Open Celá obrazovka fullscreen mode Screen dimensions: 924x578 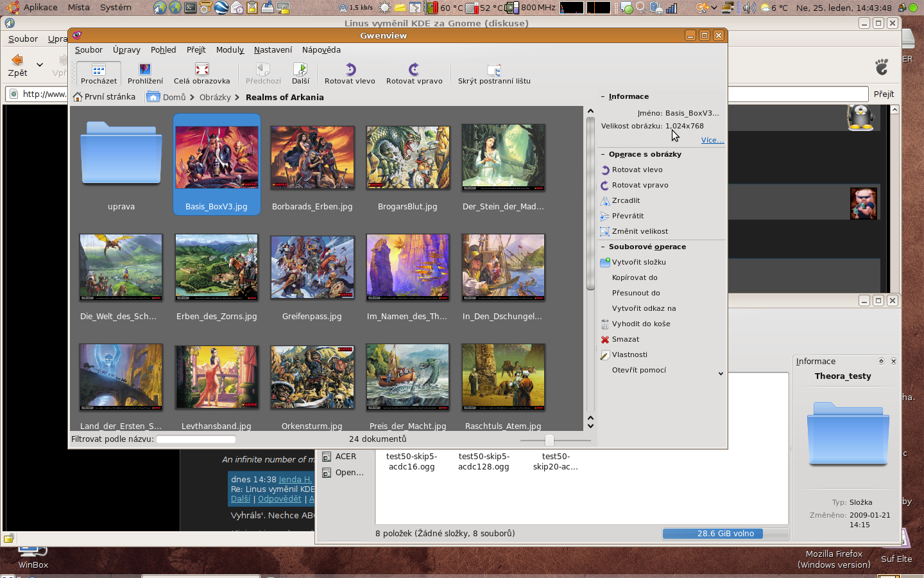click(x=201, y=73)
